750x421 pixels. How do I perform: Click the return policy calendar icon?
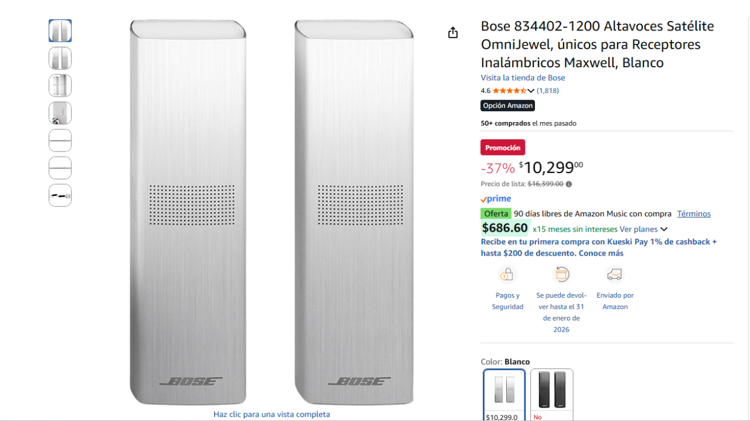(561, 274)
